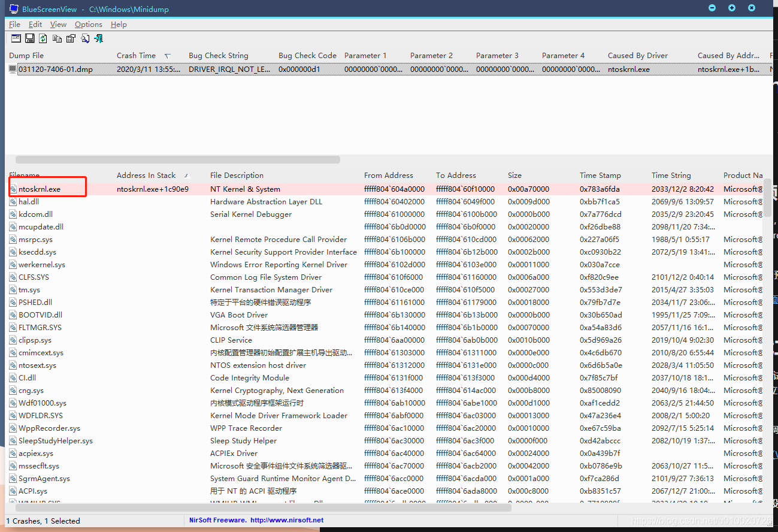The width and height of the screenshot is (778, 532).
Task: Open the Edit menu
Action: (x=35, y=25)
